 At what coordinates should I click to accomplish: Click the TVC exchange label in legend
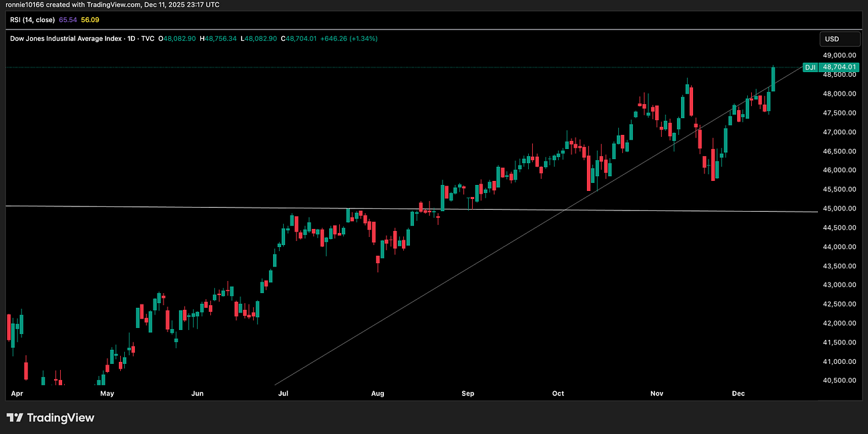coord(148,38)
